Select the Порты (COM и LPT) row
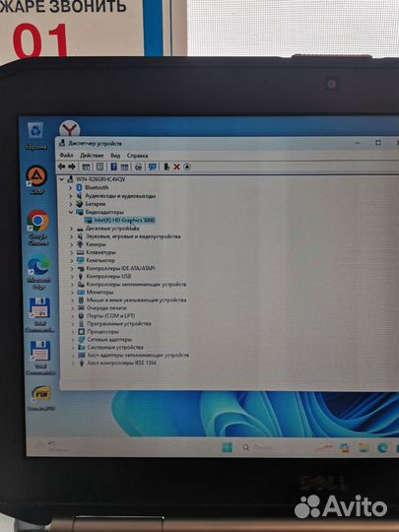Viewport: 399px width, 532px height. coord(110,315)
